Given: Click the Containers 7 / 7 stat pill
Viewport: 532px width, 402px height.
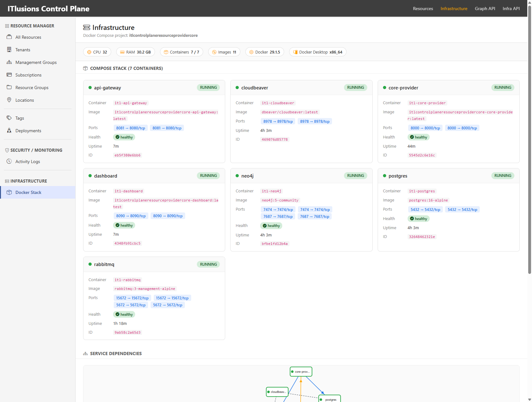Looking at the screenshot, I should coord(181,52).
